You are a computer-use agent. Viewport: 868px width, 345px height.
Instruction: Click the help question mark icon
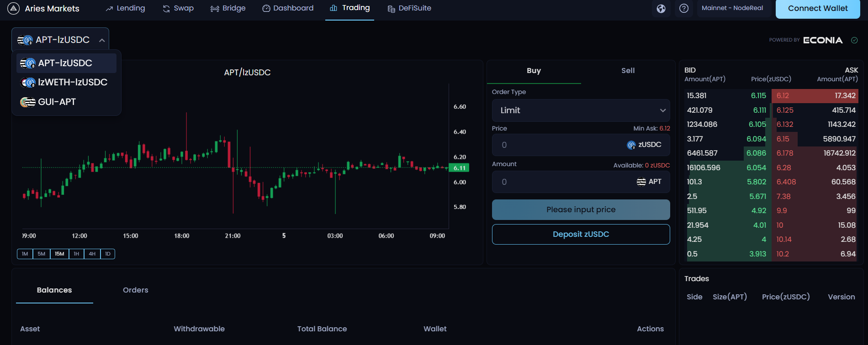pyautogui.click(x=684, y=9)
